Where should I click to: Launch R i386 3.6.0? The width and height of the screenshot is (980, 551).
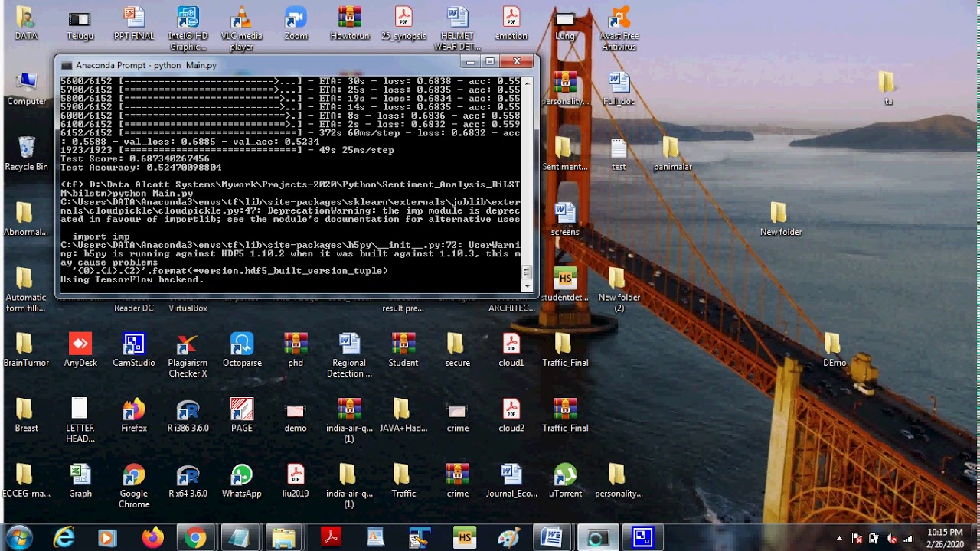tap(188, 416)
